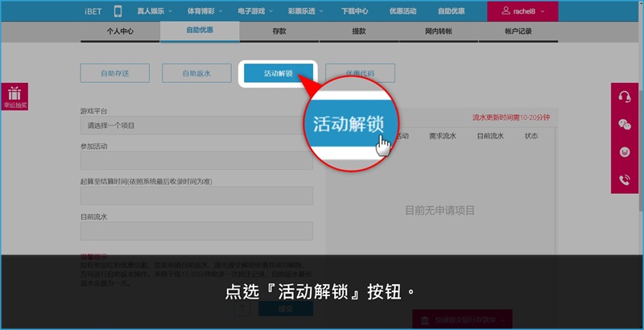Open the 快速提交银行存款单 dropdown
The height and width of the screenshot is (330, 644).
click(462, 320)
